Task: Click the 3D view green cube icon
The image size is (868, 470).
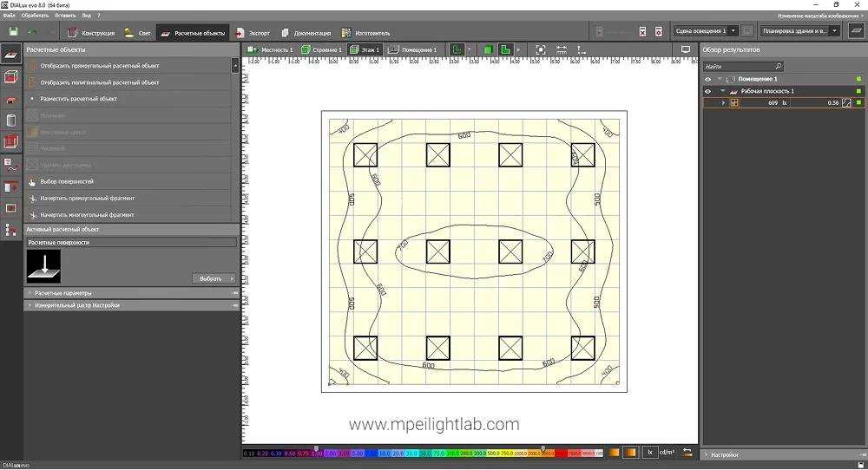Action: [x=488, y=49]
